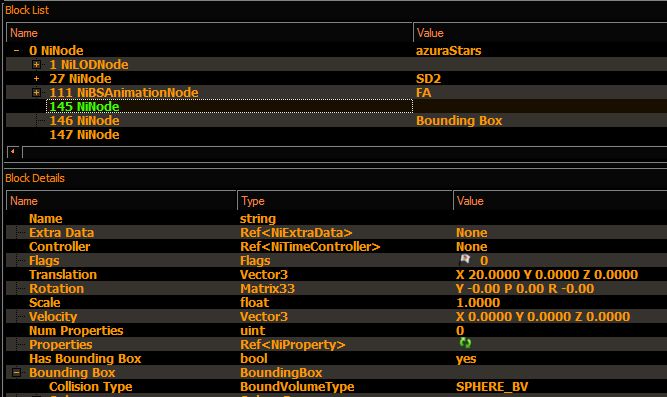
Task: Click the SPHERE_BV collision type value
Action: (x=492, y=387)
